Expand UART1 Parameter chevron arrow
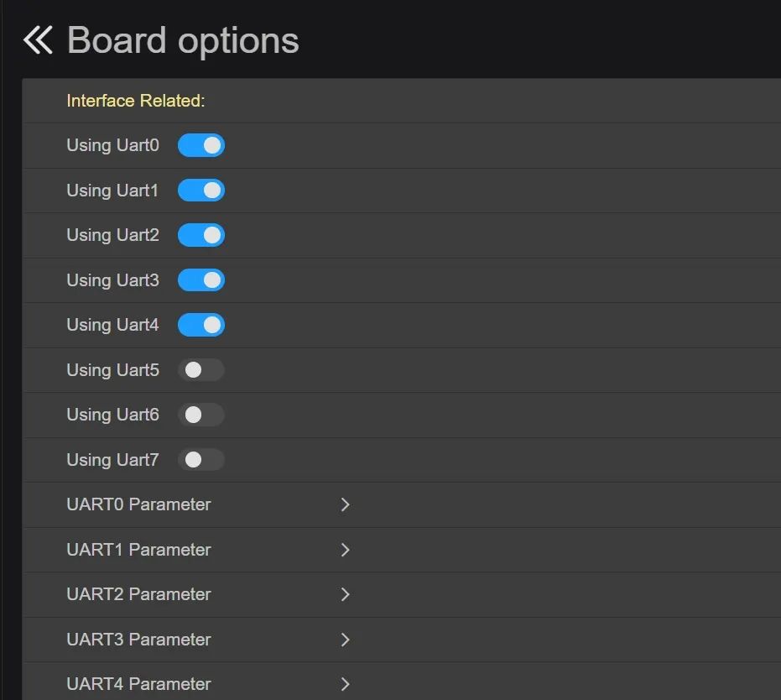 [x=345, y=550]
